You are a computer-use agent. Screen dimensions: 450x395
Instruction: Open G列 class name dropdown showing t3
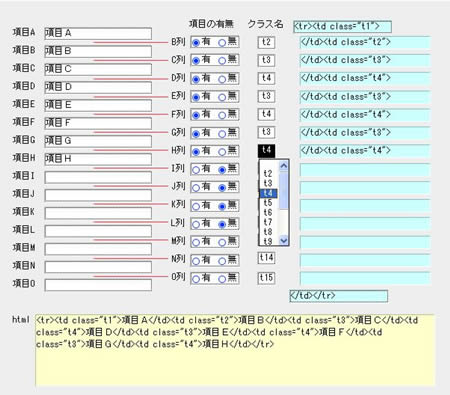pos(266,132)
